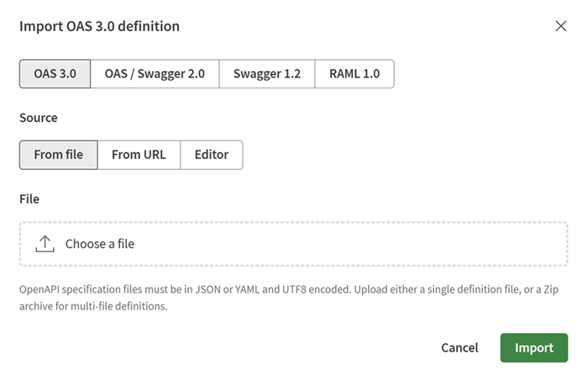
Task: Close the Import OAS definition dialog
Action: [x=560, y=26]
